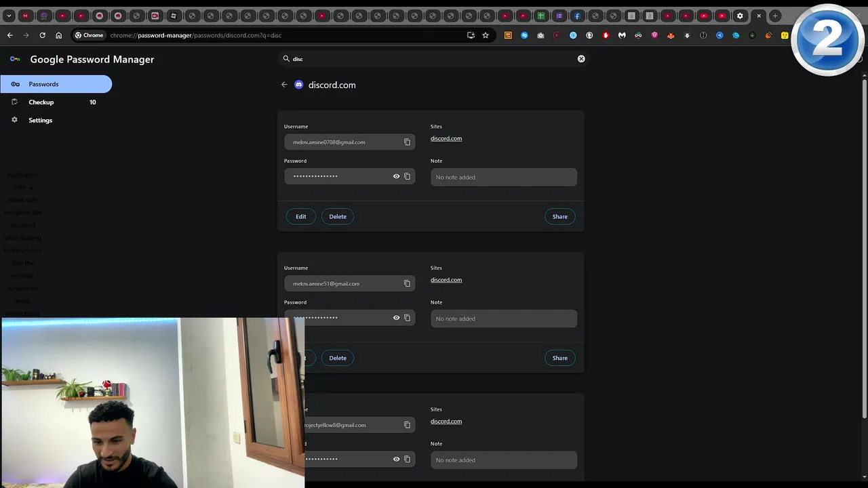Copy password for projectyellow8 account
The image size is (868, 488).
407,459
